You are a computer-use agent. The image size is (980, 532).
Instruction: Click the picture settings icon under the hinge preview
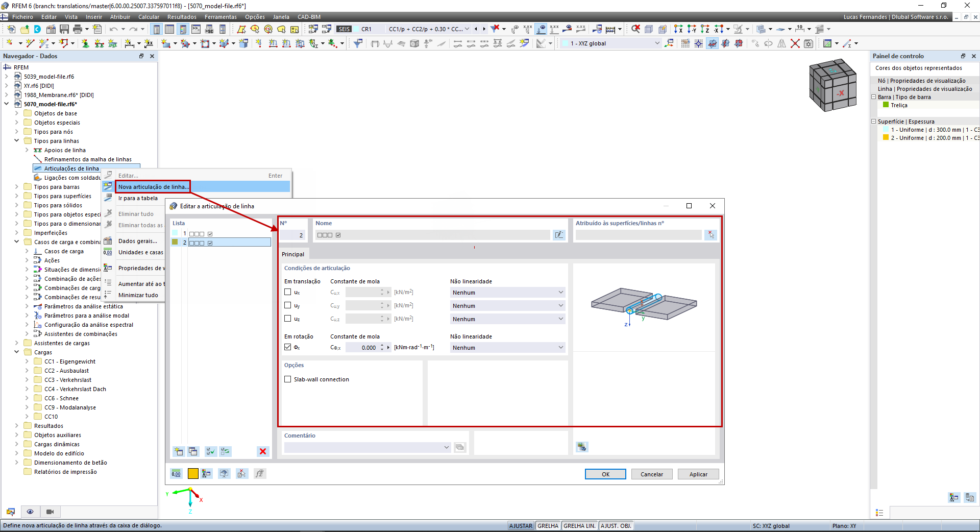[x=581, y=447]
